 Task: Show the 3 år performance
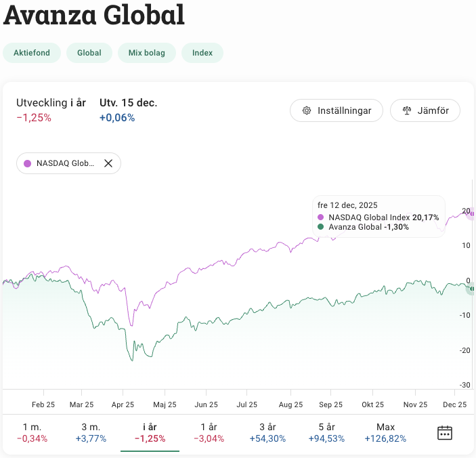click(267, 432)
